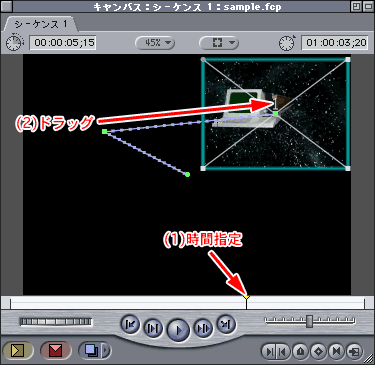Click the yellow Insert edit button

[18, 350]
